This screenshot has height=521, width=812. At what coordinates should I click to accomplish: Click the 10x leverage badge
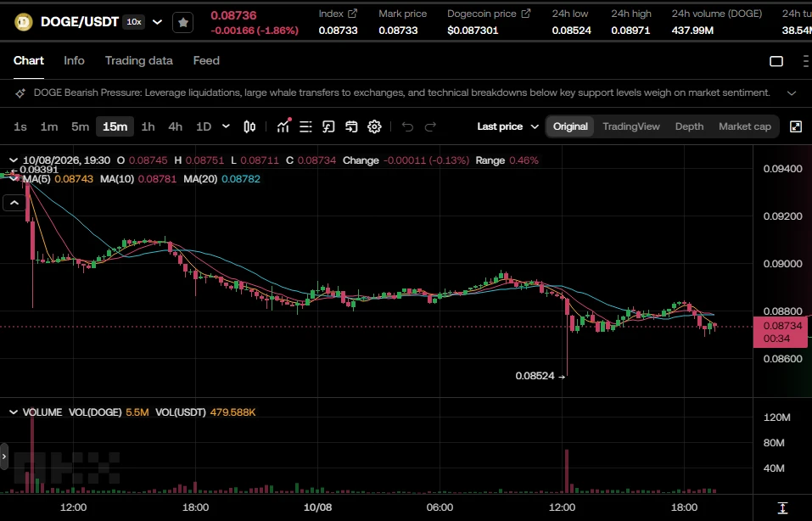point(134,22)
